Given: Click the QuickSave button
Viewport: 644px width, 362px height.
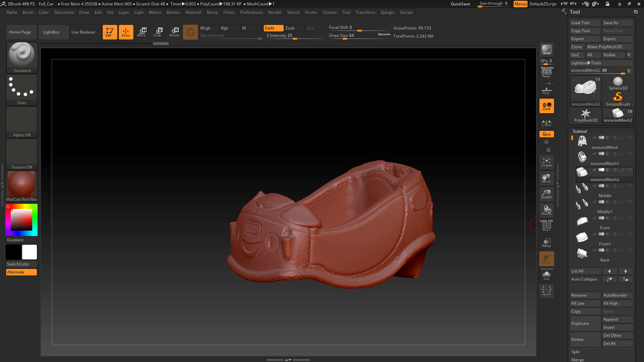Looking at the screenshot, I should pyautogui.click(x=460, y=4).
